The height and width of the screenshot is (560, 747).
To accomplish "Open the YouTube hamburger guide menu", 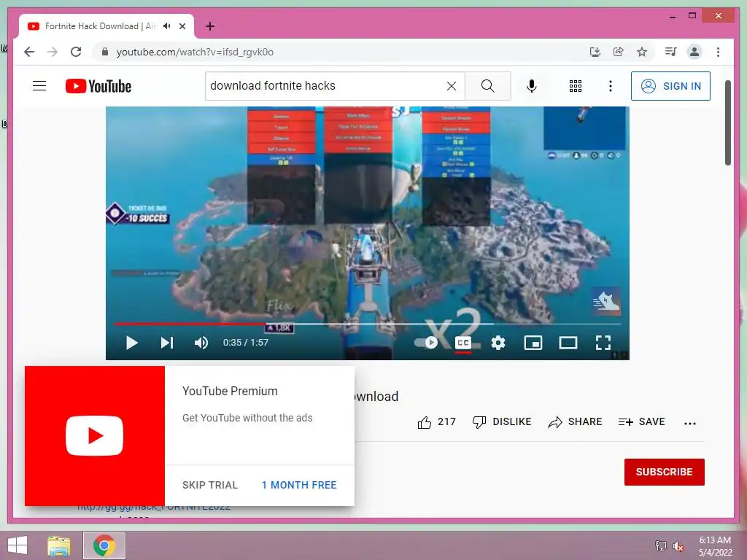I will (39, 86).
